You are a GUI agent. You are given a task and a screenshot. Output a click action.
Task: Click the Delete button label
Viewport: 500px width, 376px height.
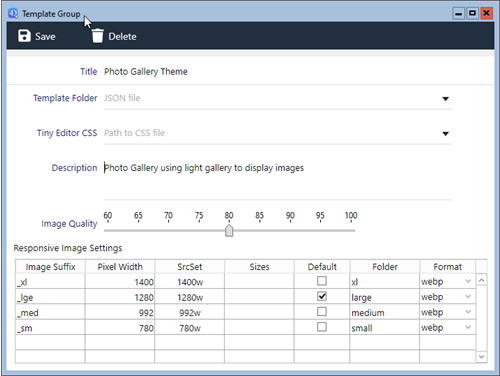coord(122,36)
